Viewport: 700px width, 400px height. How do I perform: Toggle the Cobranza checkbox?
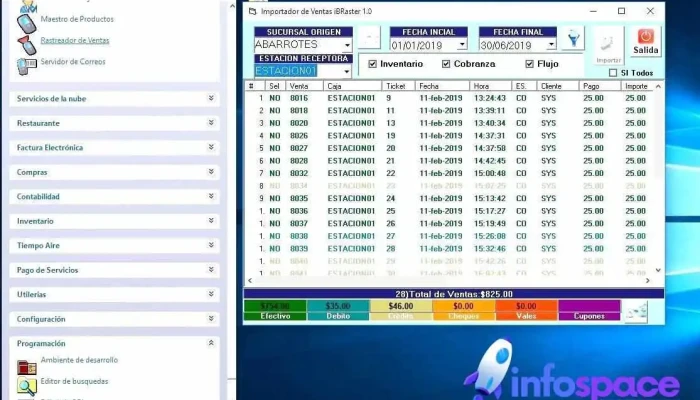click(446, 64)
